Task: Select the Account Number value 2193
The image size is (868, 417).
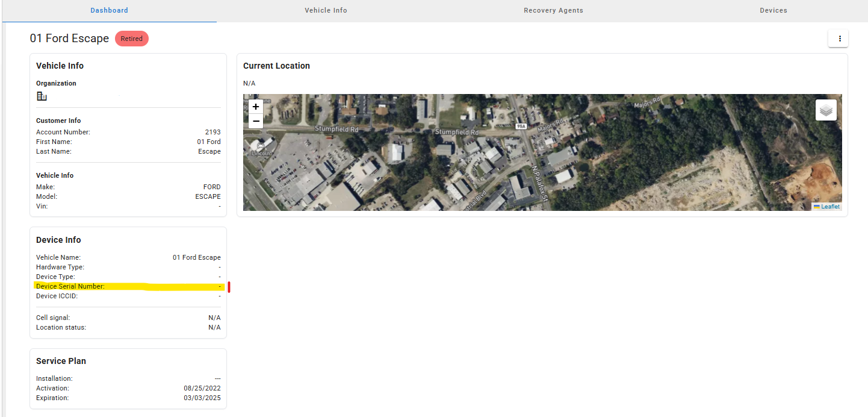Action: (212, 132)
